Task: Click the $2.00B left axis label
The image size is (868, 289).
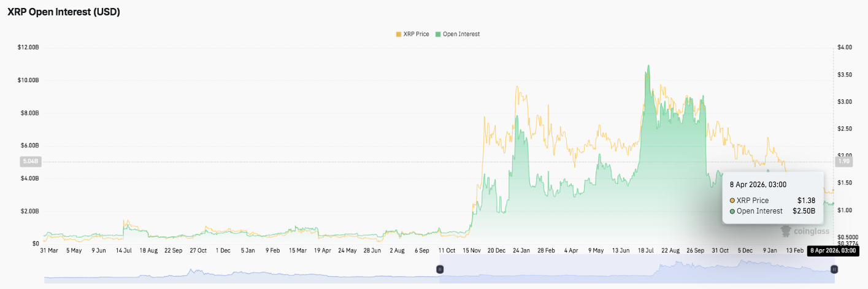Action: (x=29, y=211)
